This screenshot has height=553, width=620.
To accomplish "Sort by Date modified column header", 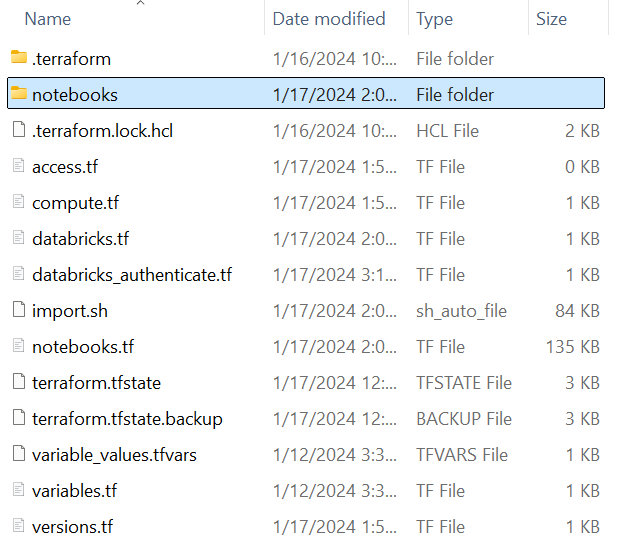I will pyautogui.click(x=328, y=19).
